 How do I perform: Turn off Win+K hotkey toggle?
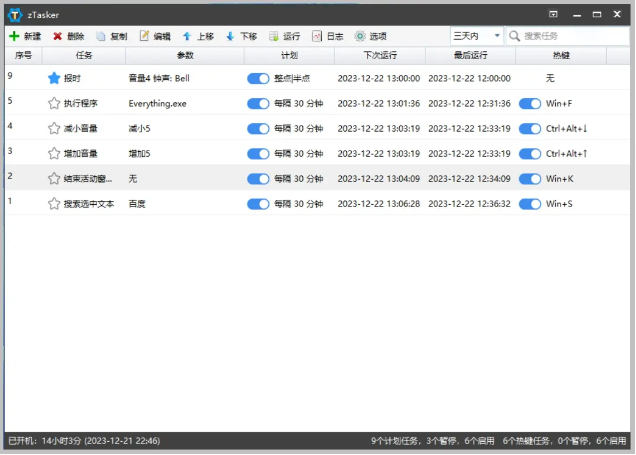pyautogui.click(x=530, y=179)
